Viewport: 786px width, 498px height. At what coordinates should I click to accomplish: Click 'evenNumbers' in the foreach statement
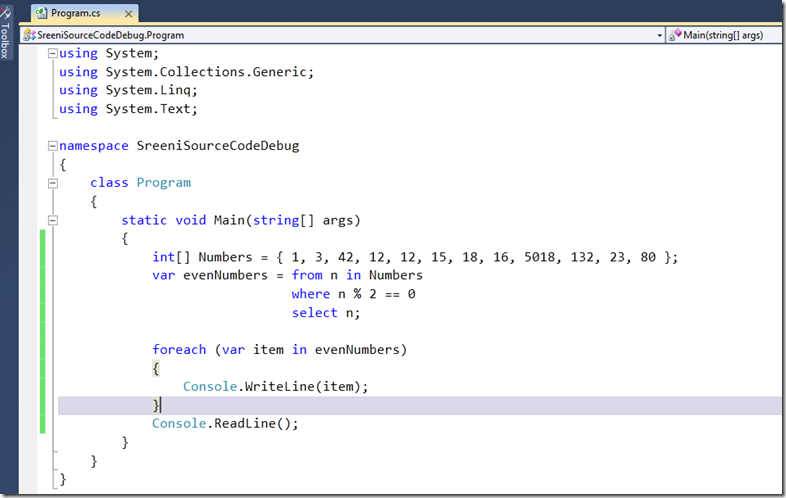[357, 350]
